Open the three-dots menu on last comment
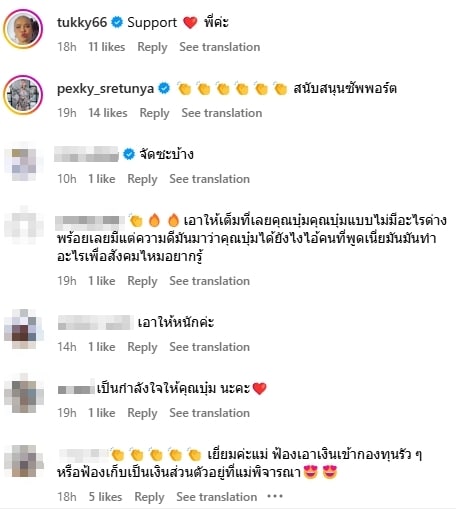 [275, 497]
